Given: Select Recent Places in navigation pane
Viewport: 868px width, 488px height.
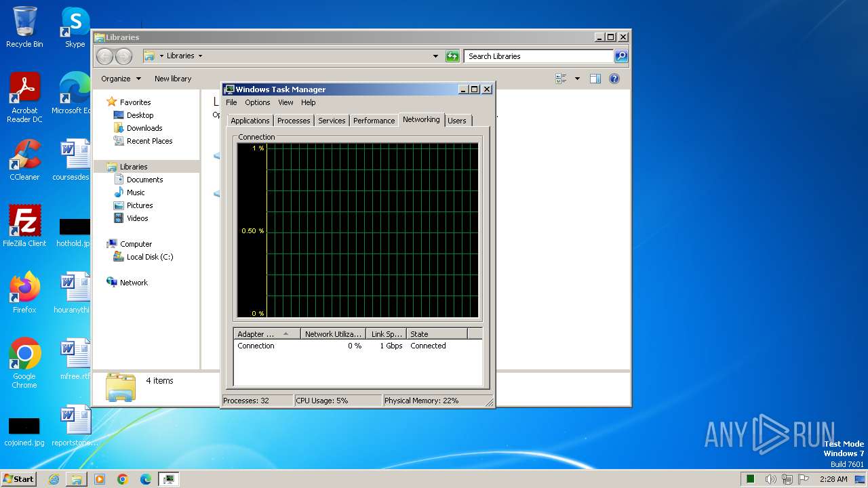Looking at the screenshot, I should click(x=149, y=141).
